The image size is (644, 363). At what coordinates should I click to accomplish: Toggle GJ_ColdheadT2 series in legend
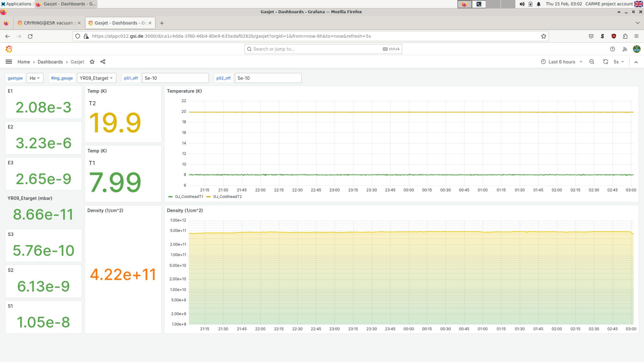(x=227, y=197)
